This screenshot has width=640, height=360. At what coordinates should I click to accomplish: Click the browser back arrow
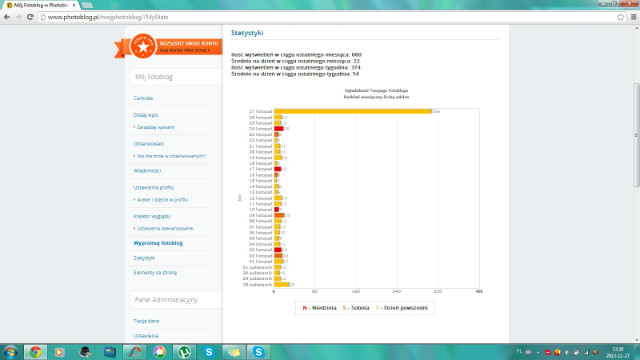pos(7,17)
